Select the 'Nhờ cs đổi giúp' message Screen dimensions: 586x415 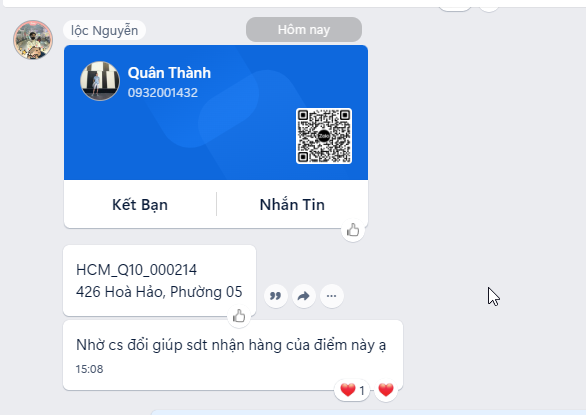[x=233, y=355]
